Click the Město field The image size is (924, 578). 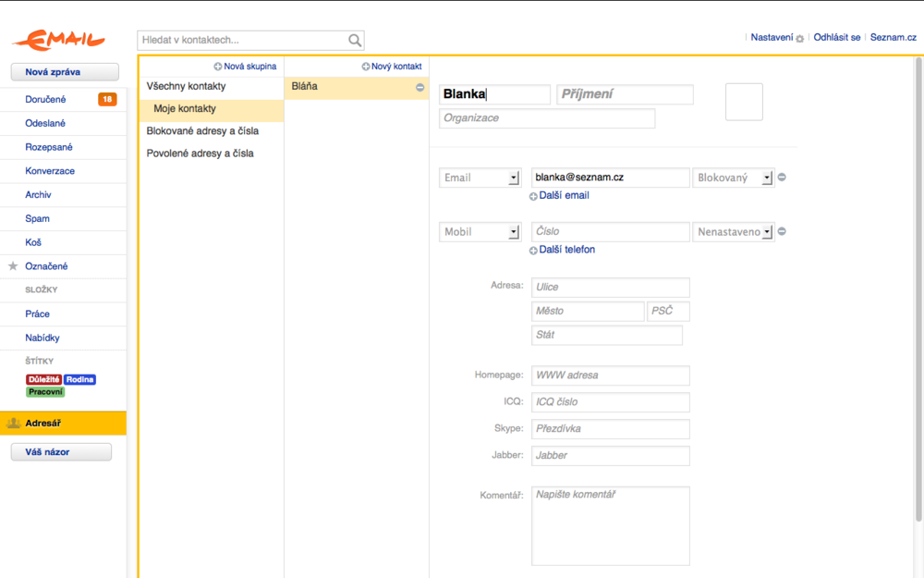coord(588,311)
